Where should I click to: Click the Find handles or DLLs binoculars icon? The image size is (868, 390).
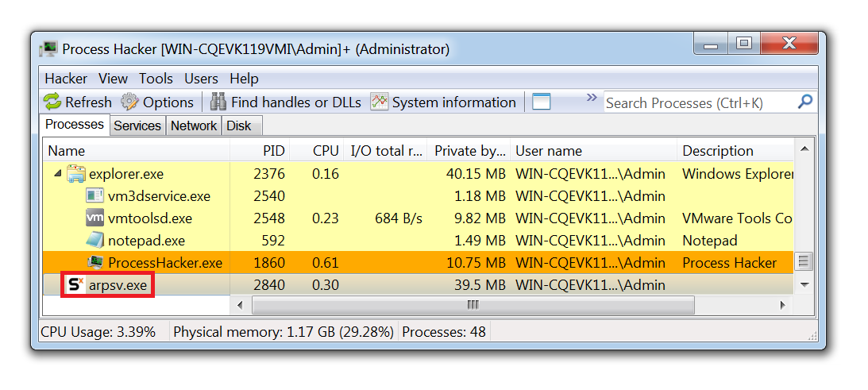tap(218, 102)
